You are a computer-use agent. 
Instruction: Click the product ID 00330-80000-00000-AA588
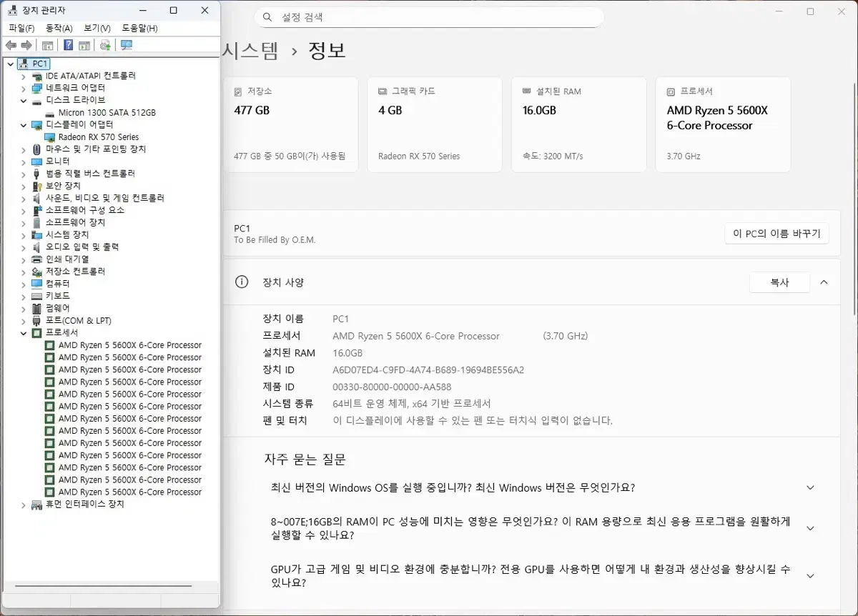coord(392,387)
